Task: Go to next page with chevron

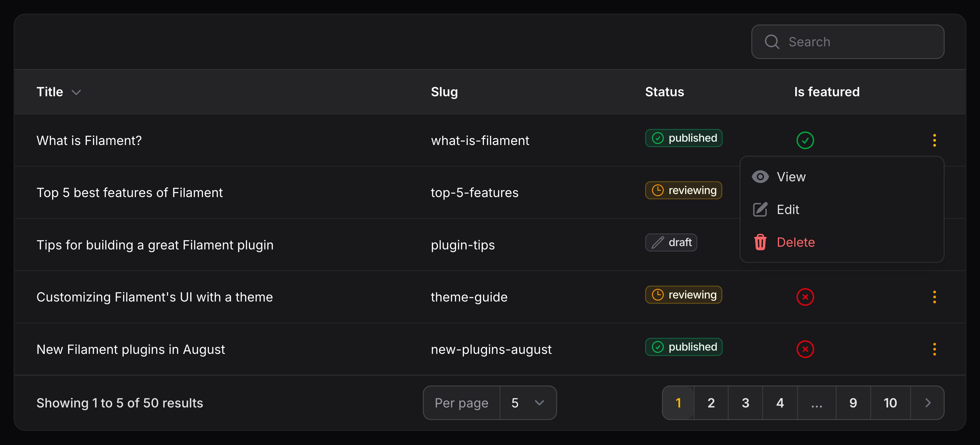Action: (x=927, y=403)
